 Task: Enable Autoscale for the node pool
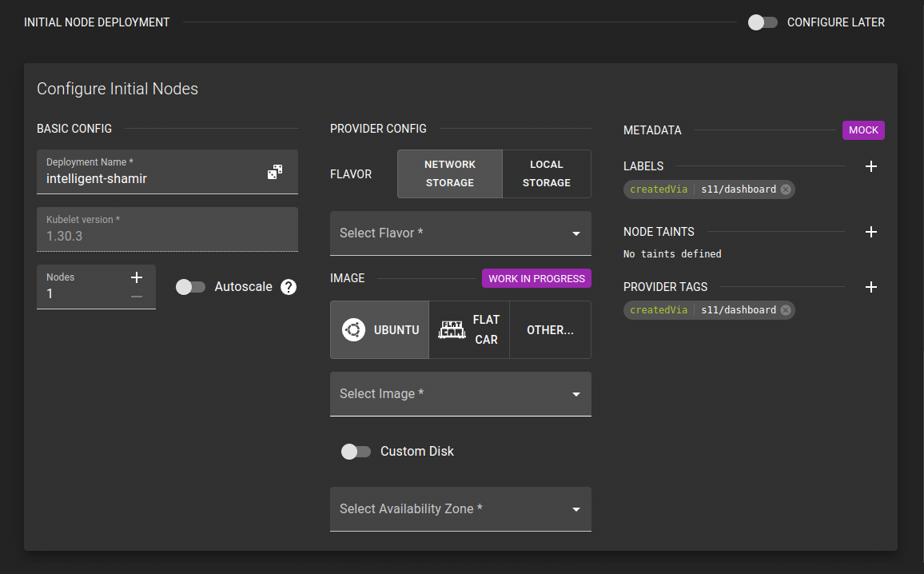(191, 286)
